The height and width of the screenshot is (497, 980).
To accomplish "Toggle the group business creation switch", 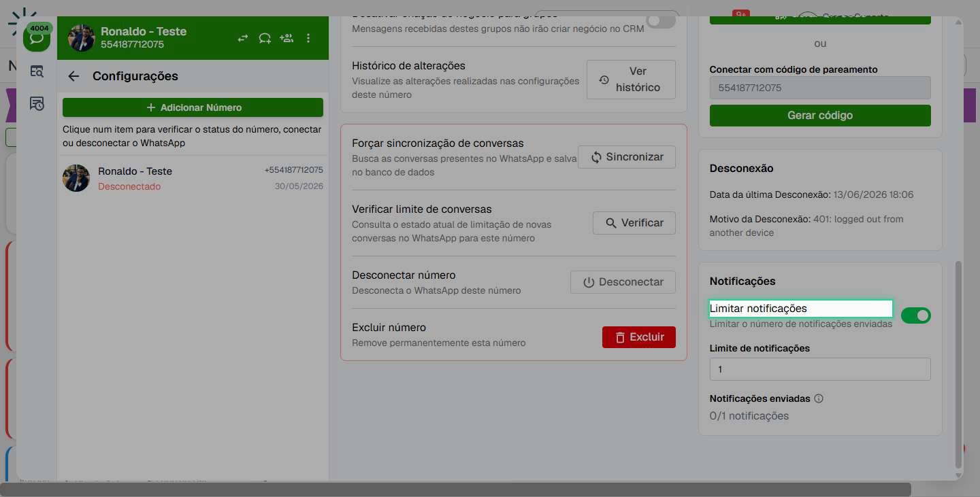I will pos(661,21).
